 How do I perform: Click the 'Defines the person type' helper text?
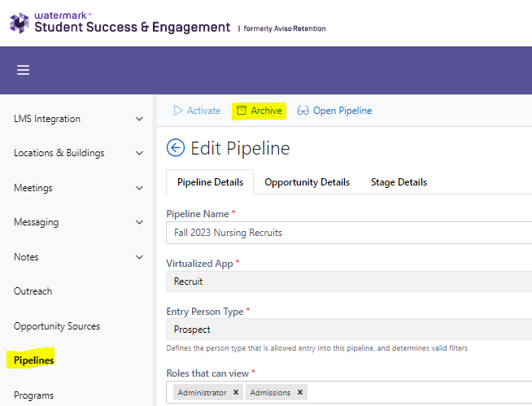pyautogui.click(x=317, y=348)
